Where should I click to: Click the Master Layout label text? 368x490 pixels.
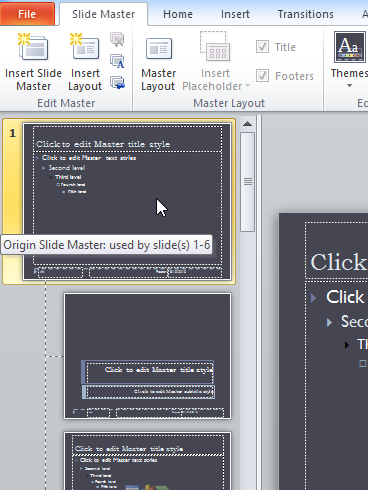[158, 80]
